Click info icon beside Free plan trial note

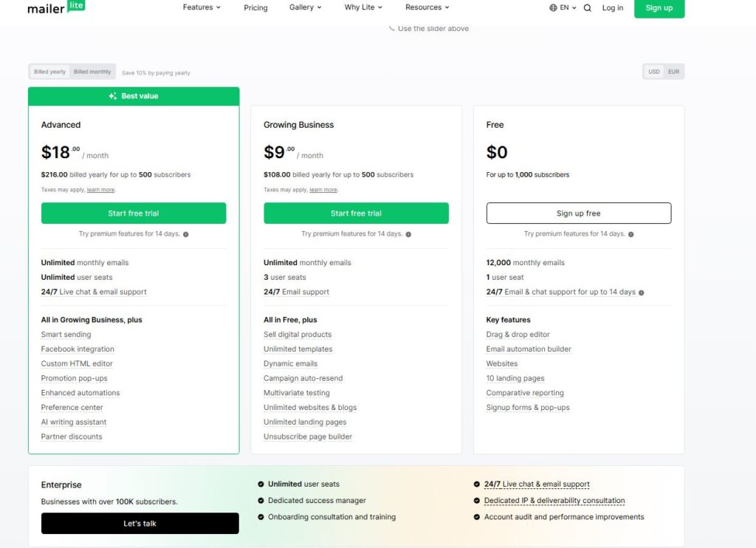631,234
